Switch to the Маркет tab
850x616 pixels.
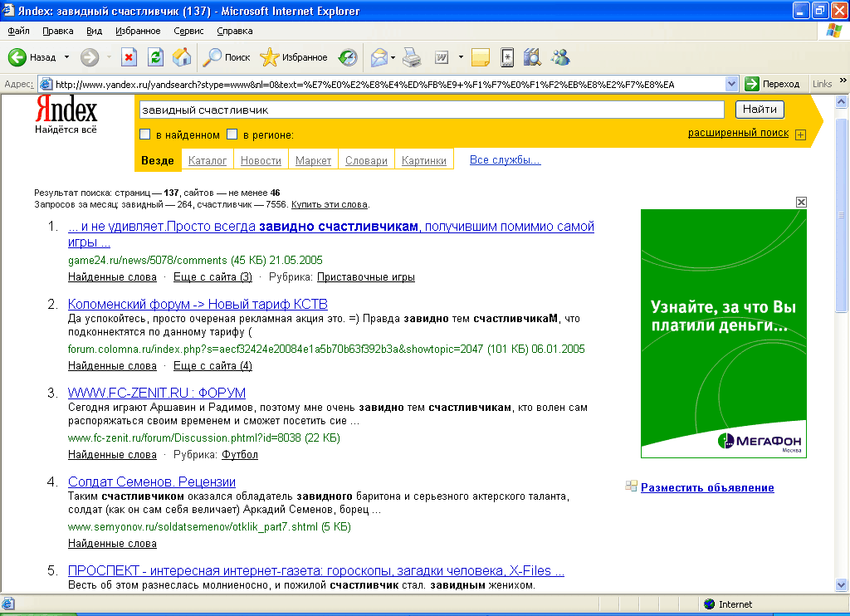(x=313, y=160)
